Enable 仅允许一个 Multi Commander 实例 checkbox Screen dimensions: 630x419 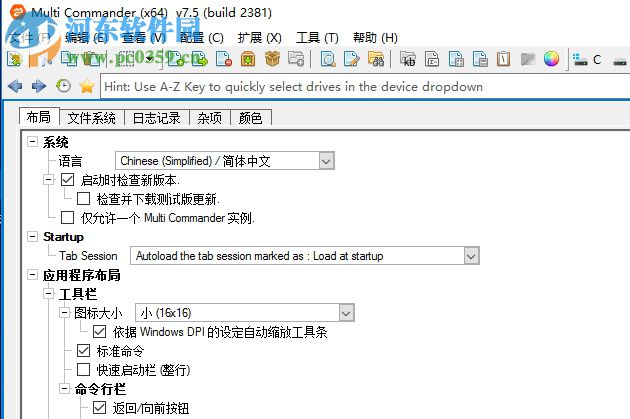coord(68,217)
